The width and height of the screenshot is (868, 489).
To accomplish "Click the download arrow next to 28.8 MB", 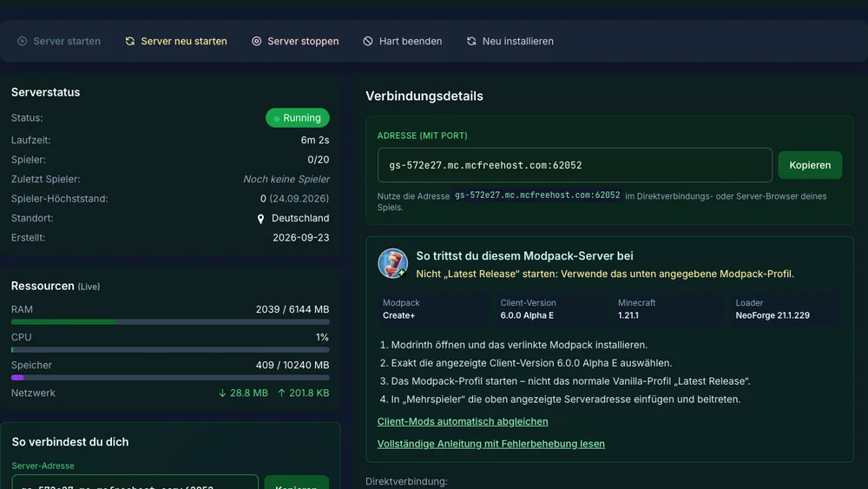I will (x=222, y=393).
